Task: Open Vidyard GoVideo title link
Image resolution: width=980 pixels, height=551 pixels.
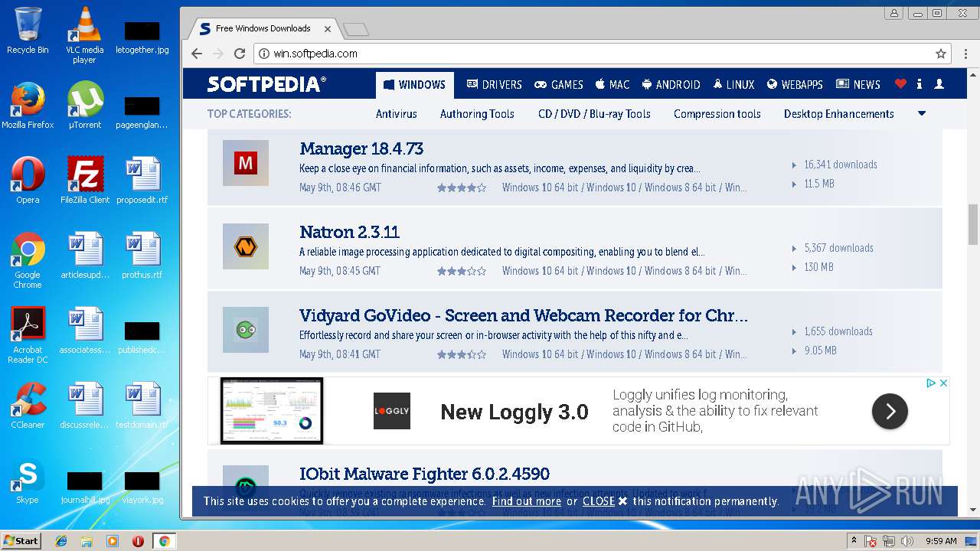Action: [524, 315]
